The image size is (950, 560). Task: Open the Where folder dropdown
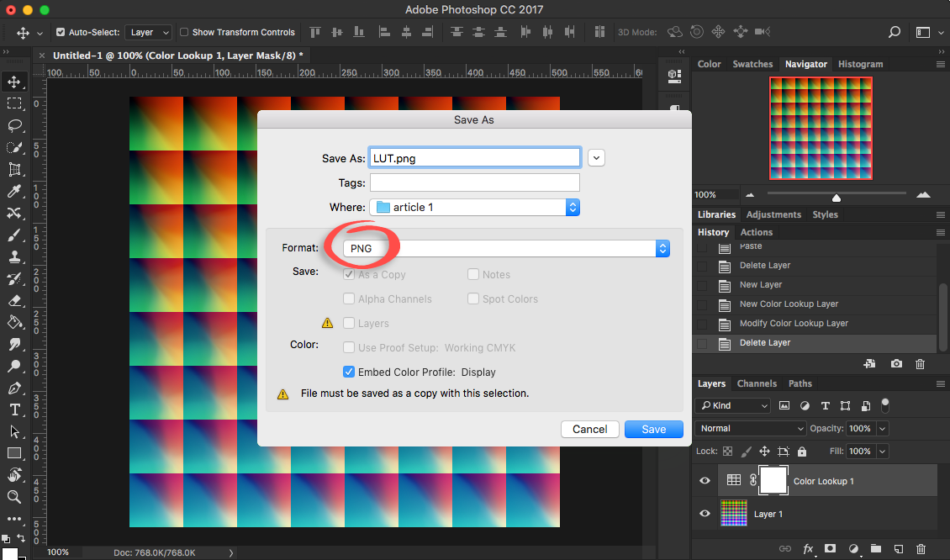[475, 208]
